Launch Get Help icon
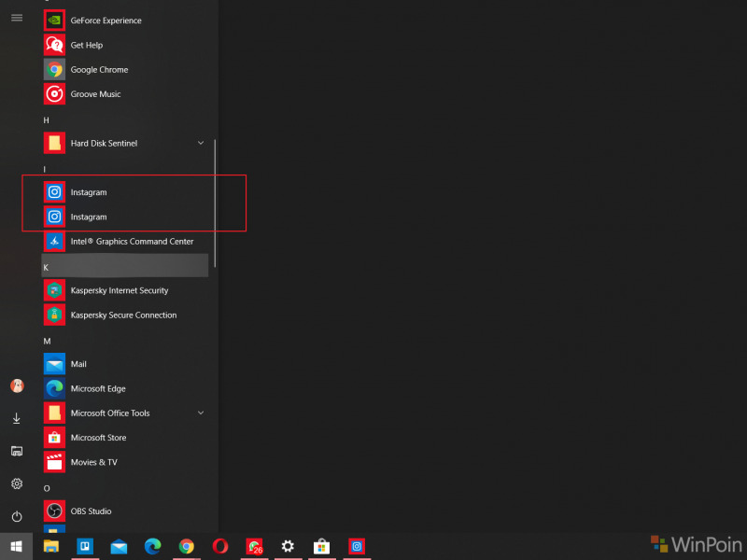 pyautogui.click(x=54, y=45)
